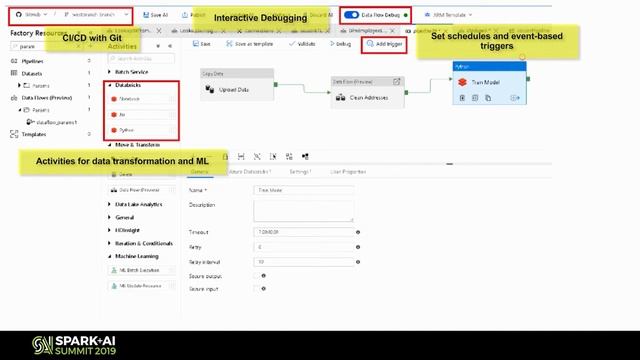Toggle the Data Flow Debug switch
Viewport: 640px width, 360px height.
coord(351,15)
